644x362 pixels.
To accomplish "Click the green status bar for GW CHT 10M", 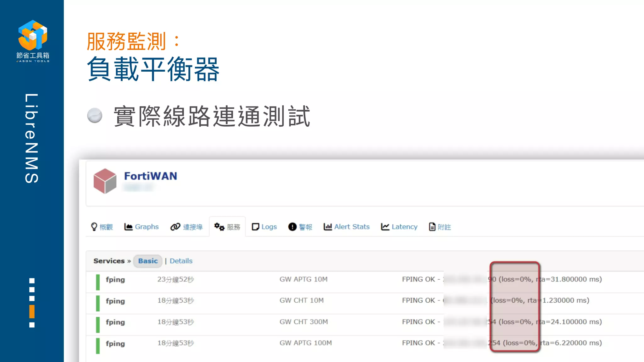I will [x=98, y=303].
